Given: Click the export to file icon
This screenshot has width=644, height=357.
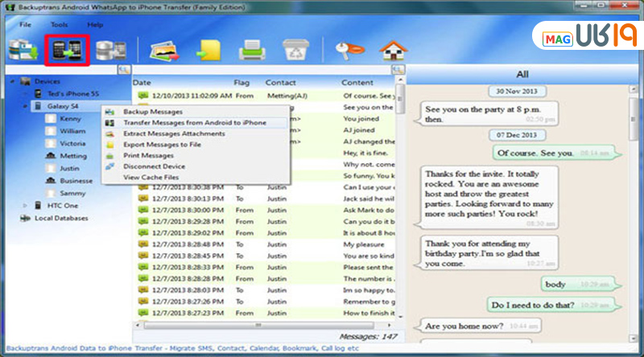Looking at the screenshot, I should (x=208, y=51).
